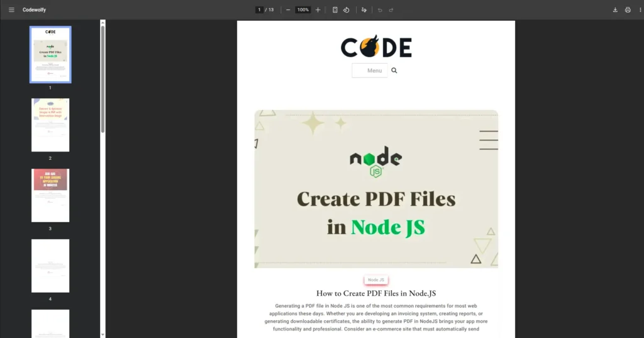Click the paragraph starting 'Generating a PDF file'
The width and height of the screenshot is (644, 338).
point(376,317)
